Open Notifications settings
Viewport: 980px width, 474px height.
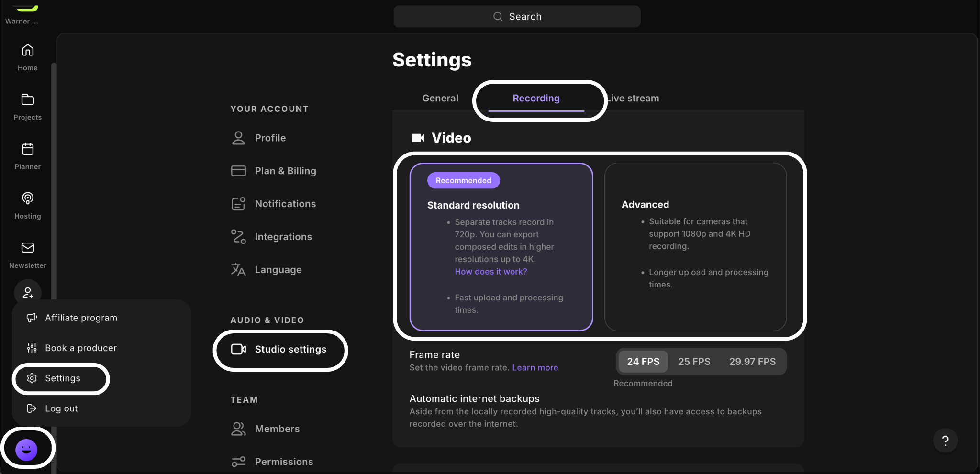click(x=285, y=204)
